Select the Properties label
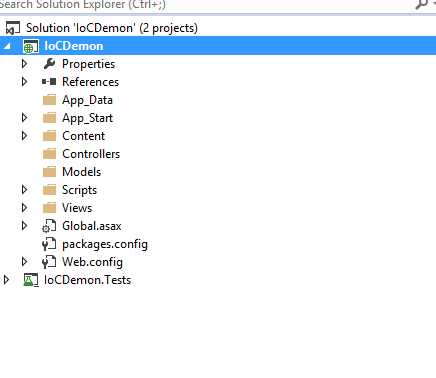 click(x=88, y=64)
